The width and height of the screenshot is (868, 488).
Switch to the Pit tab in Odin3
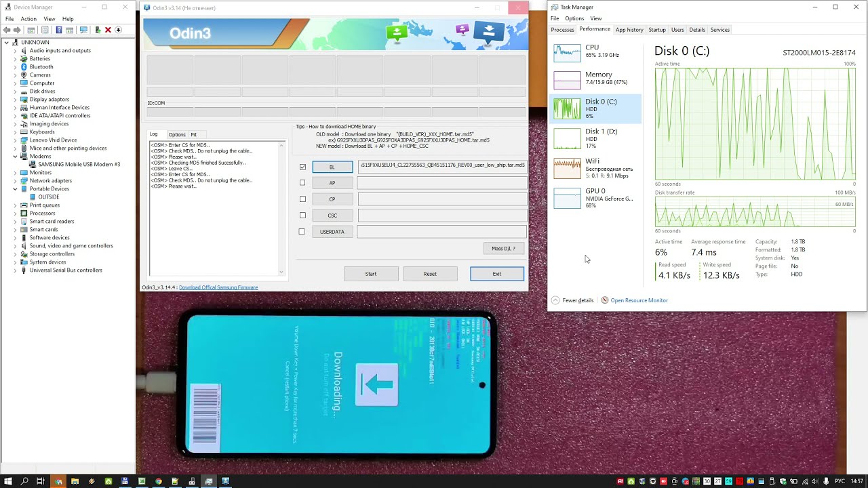click(193, 135)
